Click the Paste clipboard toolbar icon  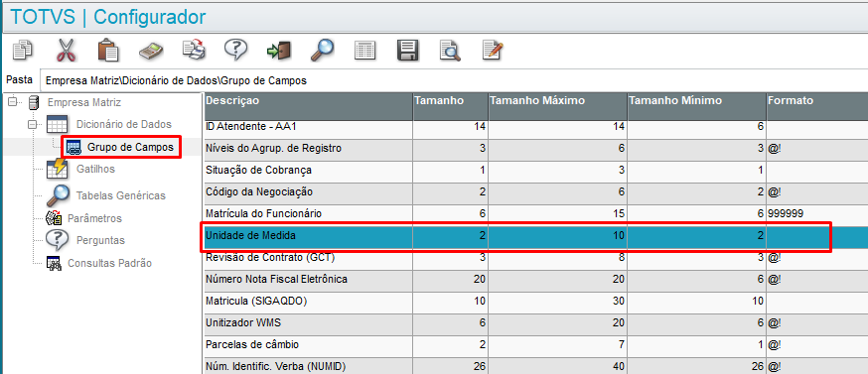(x=108, y=50)
